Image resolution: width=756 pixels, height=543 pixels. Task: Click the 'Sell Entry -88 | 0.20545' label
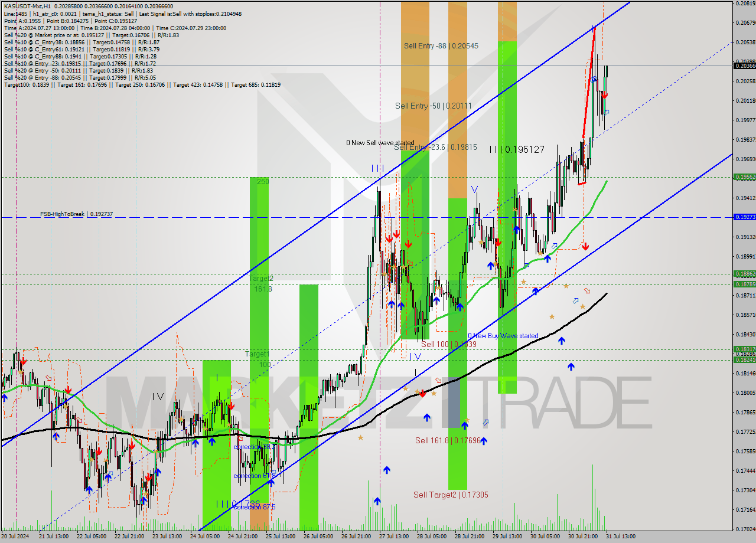[x=441, y=45]
